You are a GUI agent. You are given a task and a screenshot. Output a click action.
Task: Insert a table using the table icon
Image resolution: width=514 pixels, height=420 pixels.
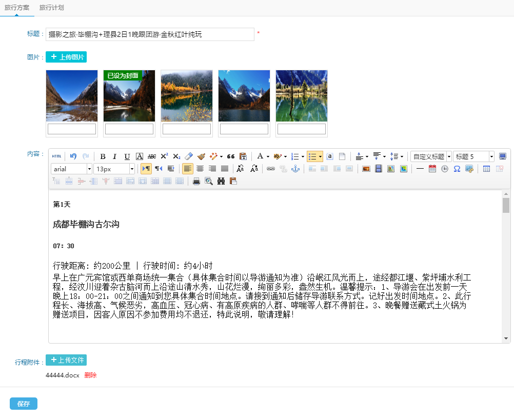coord(486,169)
